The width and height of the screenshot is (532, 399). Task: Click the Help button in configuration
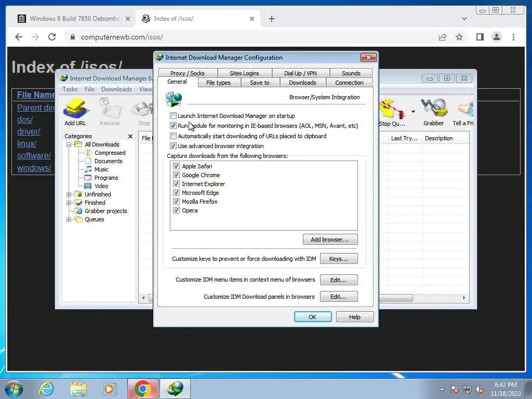click(x=355, y=316)
